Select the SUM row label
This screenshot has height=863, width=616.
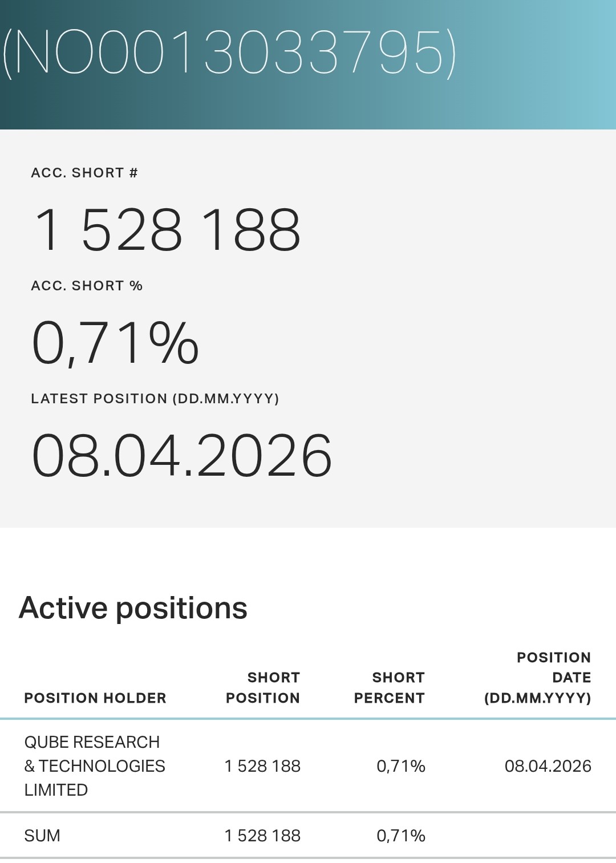point(42,836)
